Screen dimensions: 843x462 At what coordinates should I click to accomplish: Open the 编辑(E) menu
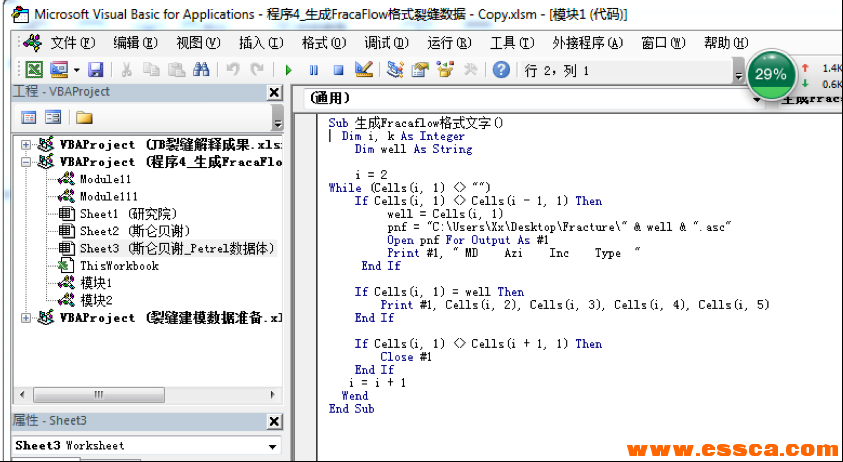(135, 42)
